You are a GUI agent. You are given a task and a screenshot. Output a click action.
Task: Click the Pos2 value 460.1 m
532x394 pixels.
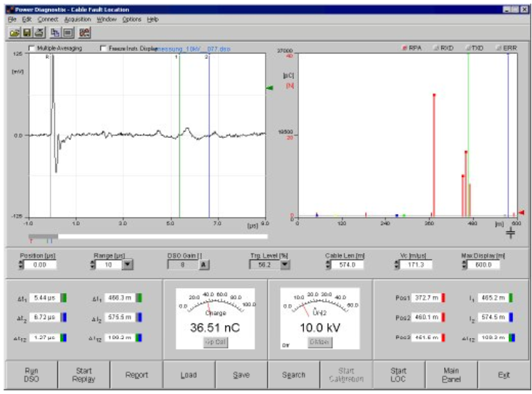point(427,317)
